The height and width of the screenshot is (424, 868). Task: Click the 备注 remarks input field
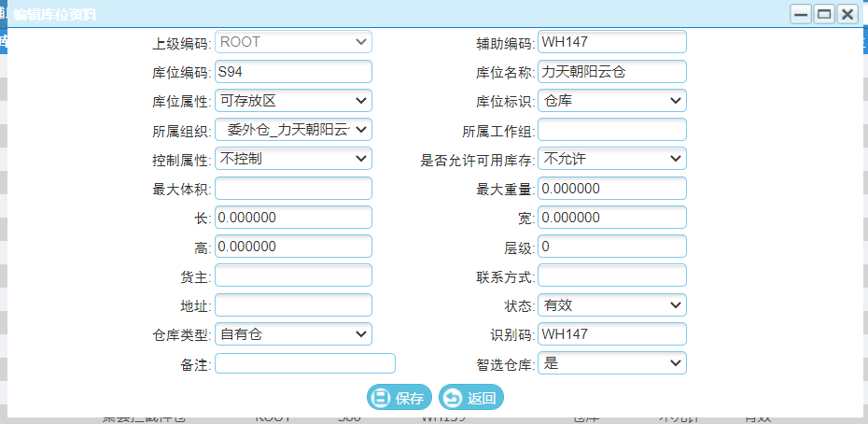click(x=305, y=363)
